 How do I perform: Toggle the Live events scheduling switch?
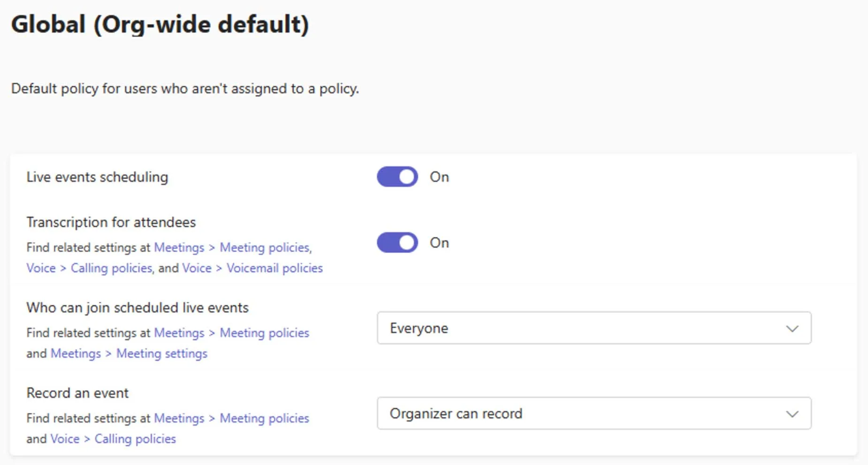pos(397,177)
